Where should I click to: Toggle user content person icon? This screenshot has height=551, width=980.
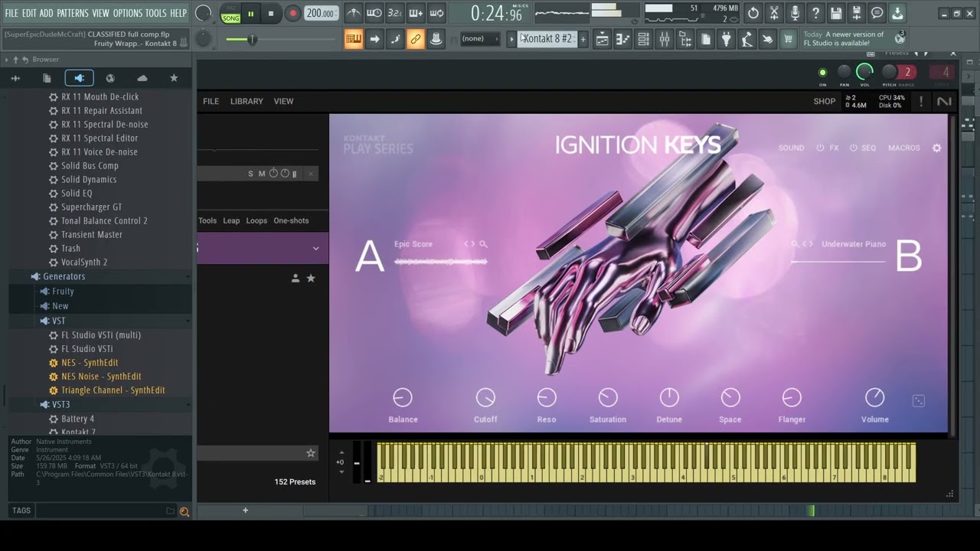coord(296,279)
